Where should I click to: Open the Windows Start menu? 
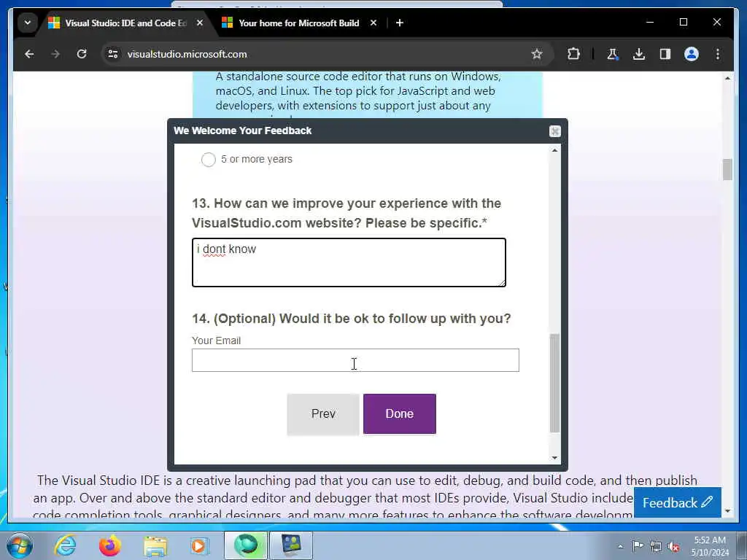pos(19,545)
